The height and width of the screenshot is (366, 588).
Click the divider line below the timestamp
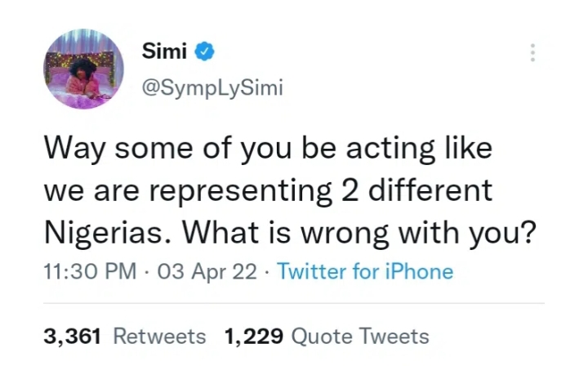[x=294, y=303]
